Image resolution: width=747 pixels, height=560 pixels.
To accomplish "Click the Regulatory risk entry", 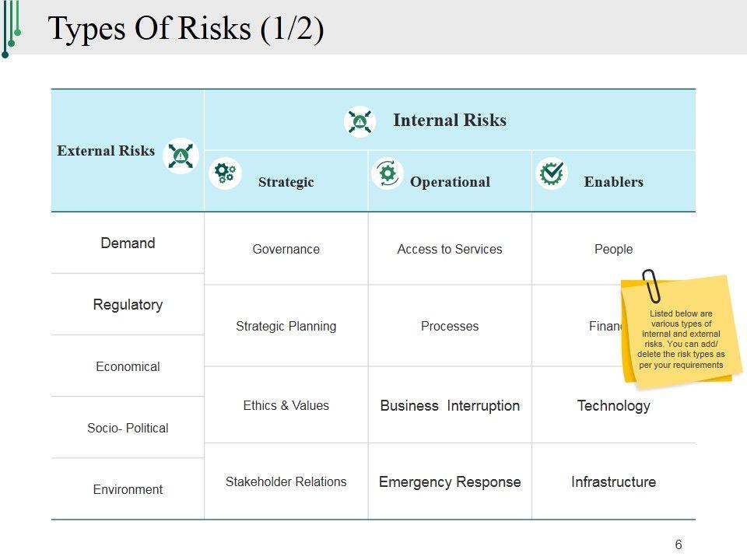I will (128, 305).
